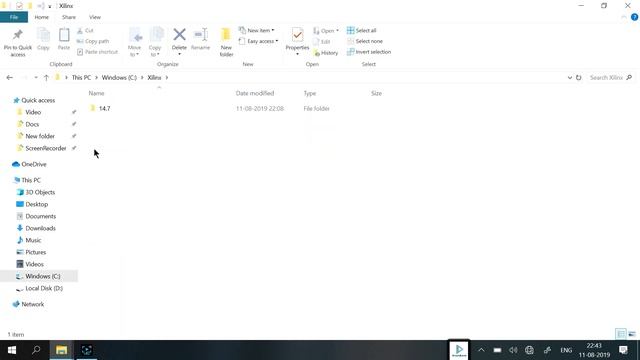
Task: Select This PC in the navigation pane
Action: 31,180
